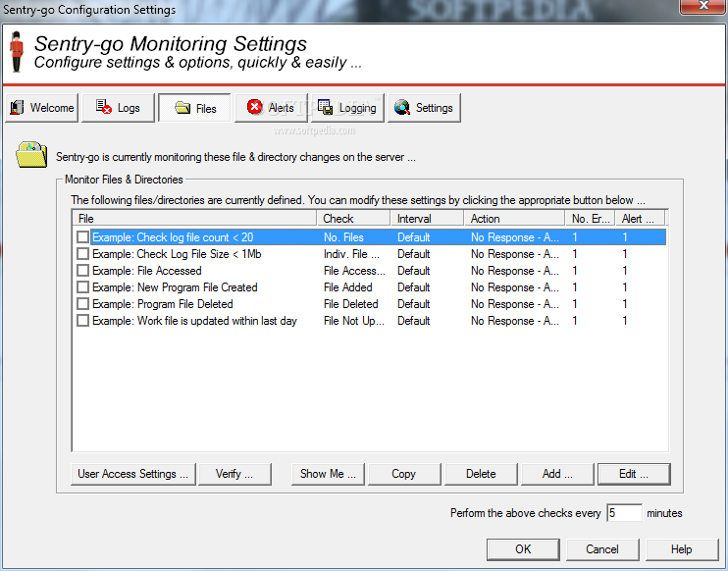
Task: Click the Welcome tab server icon
Action: click(18, 107)
